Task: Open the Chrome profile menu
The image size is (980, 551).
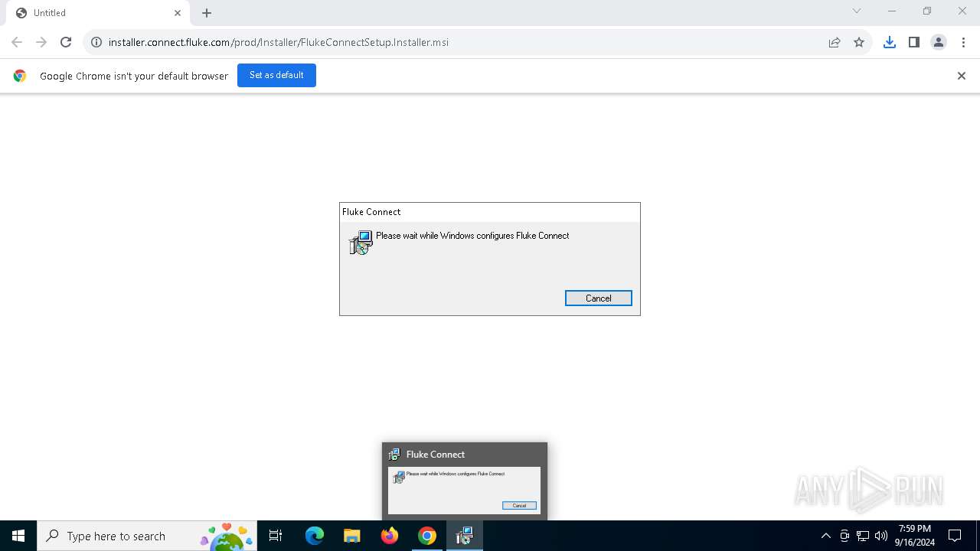Action: point(939,42)
